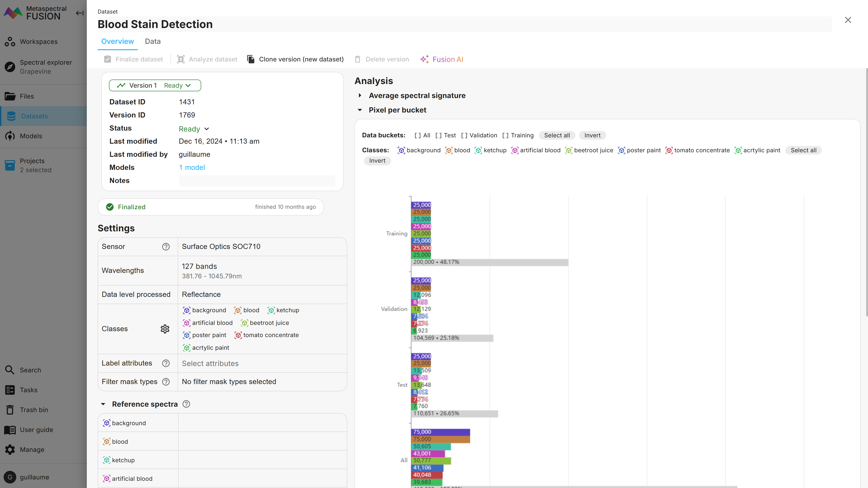Toggle the Training data bucket checkbox
The width and height of the screenshot is (868, 488).
(x=505, y=135)
